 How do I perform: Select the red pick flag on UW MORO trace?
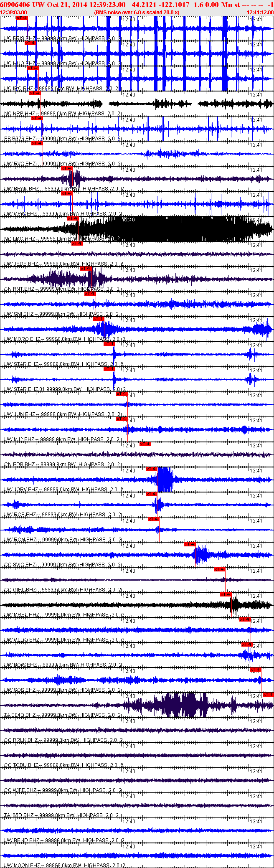(x=98, y=319)
